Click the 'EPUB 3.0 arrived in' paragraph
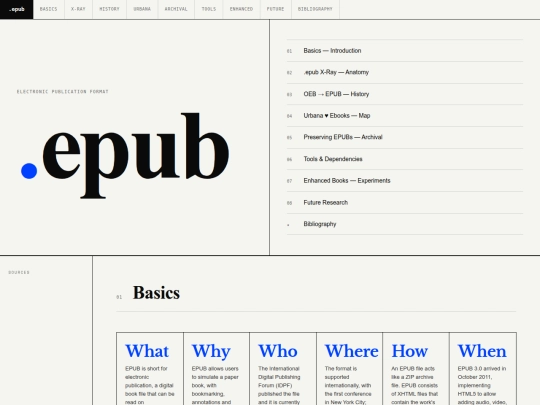Image resolution: width=540 pixels, height=405 pixels. click(x=482, y=385)
